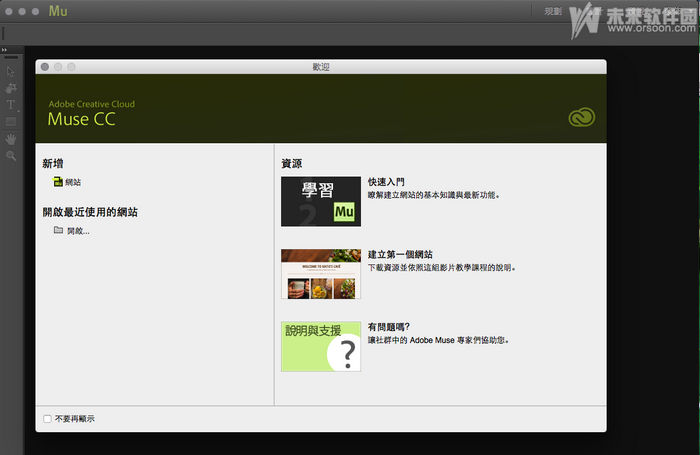
Task: Select the Selection arrow tool
Action: pos(11,71)
